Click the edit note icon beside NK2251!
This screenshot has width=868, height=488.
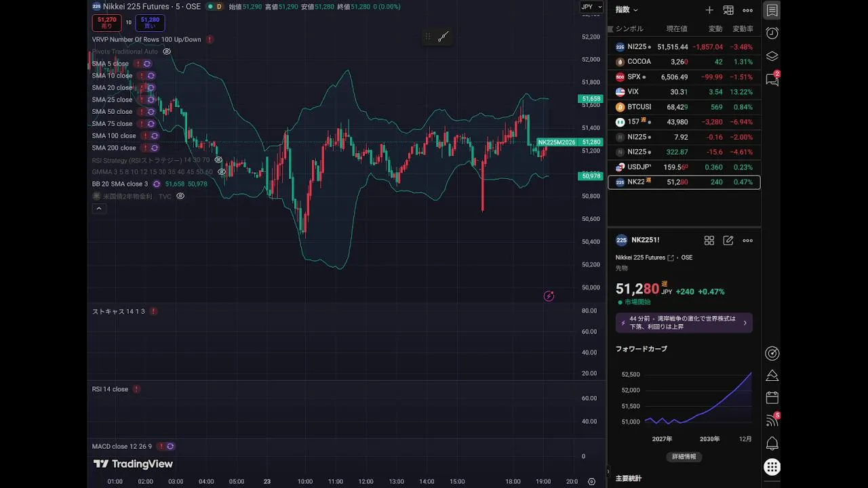point(728,241)
